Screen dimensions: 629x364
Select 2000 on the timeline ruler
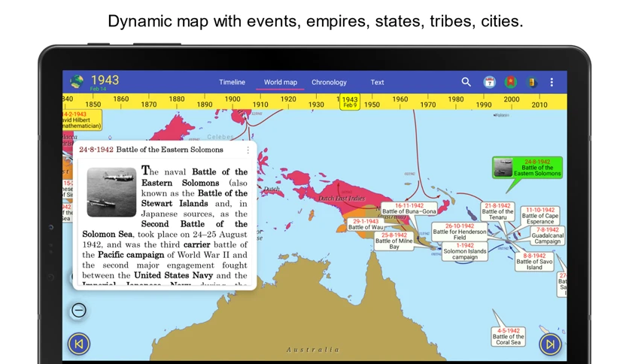pos(512,99)
